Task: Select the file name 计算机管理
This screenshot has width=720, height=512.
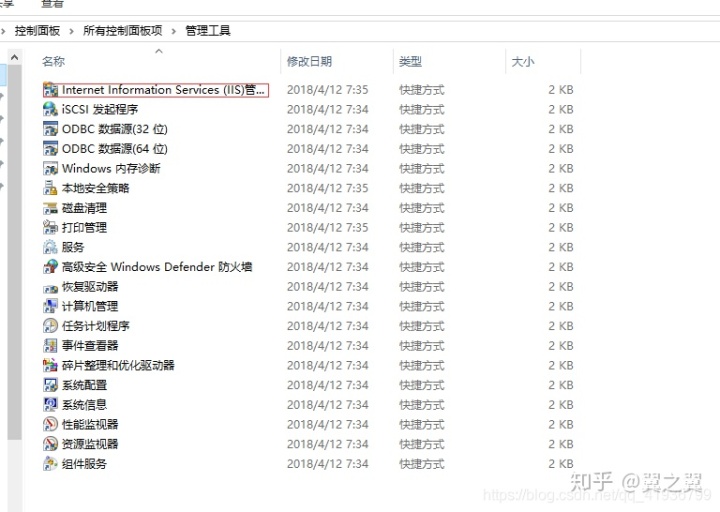Action: [x=90, y=306]
